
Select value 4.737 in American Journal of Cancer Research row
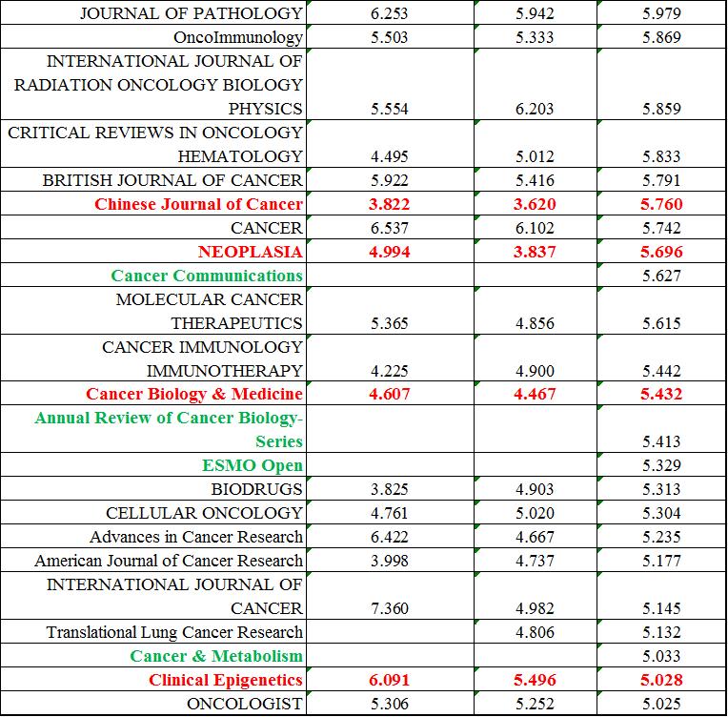(x=535, y=560)
